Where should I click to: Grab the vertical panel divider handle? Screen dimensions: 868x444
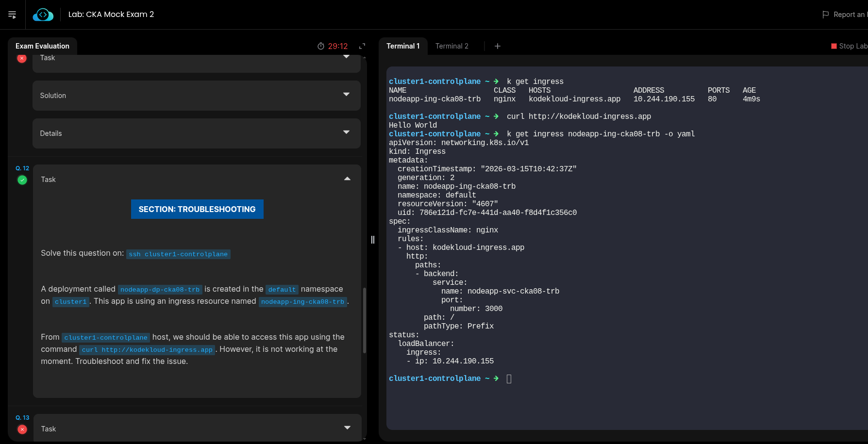373,240
